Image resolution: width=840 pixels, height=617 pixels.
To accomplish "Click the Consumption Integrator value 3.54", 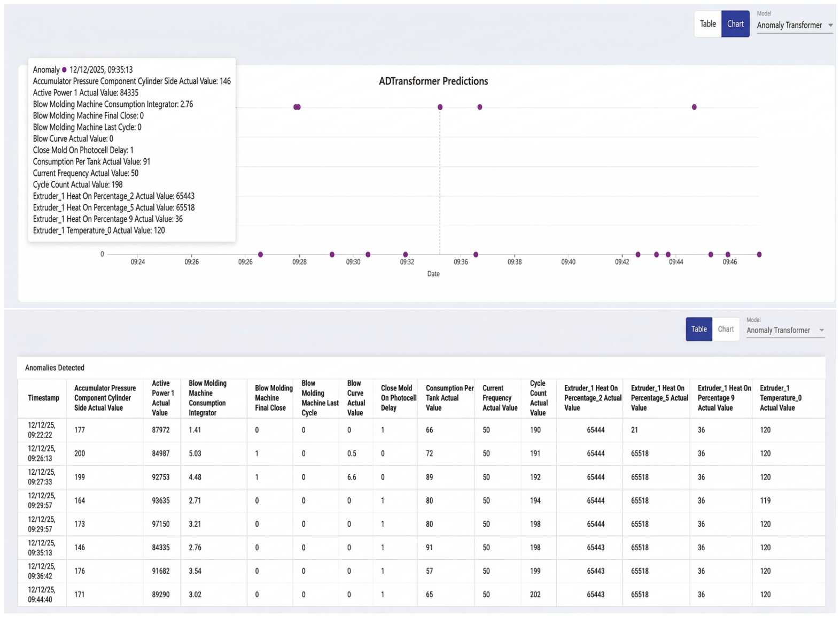I will coord(195,571).
